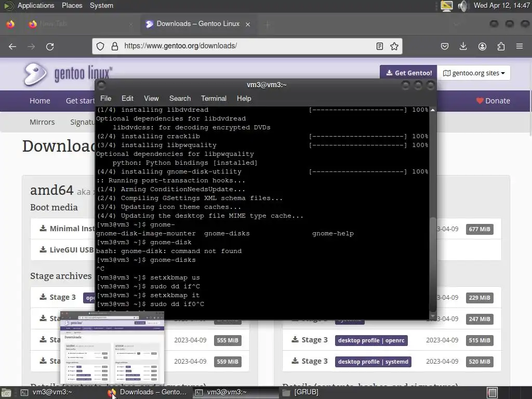The width and height of the screenshot is (532, 399).
Task: Open the terminal Help menu
Action: [244, 98]
